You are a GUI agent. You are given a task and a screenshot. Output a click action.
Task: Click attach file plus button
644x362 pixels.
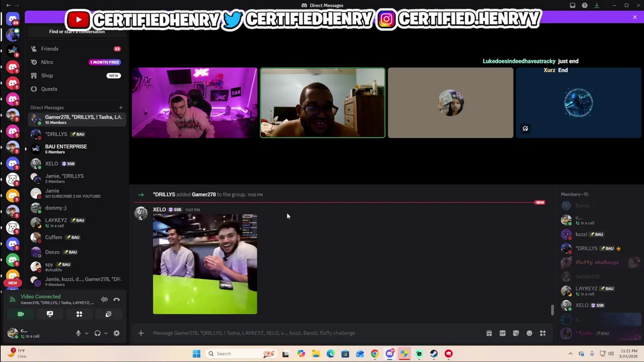[141, 333]
